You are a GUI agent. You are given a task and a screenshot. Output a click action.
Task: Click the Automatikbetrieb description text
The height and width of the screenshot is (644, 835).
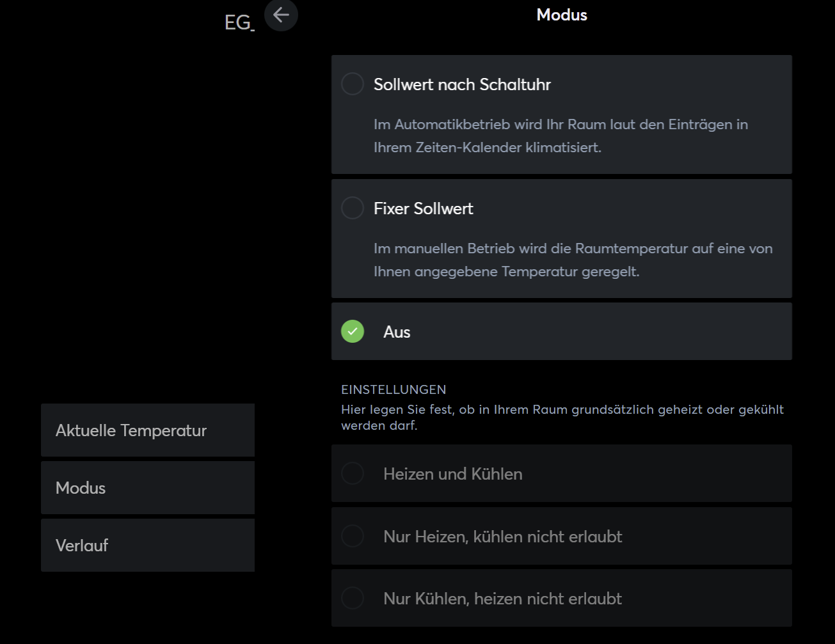[x=561, y=136]
